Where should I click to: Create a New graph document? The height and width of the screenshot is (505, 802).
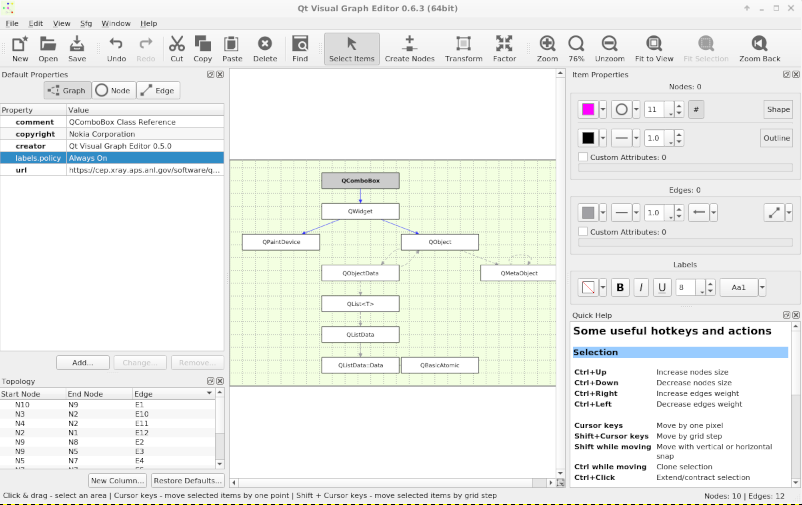tap(20, 49)
